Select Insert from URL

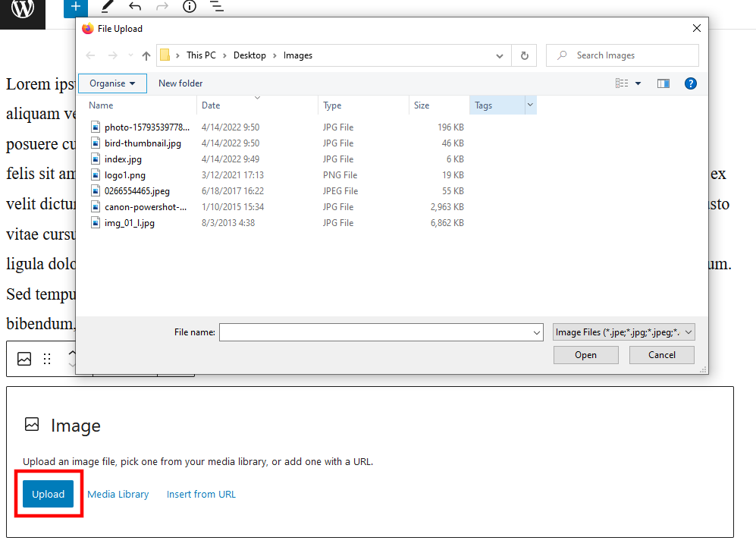[x=200, y=494]
